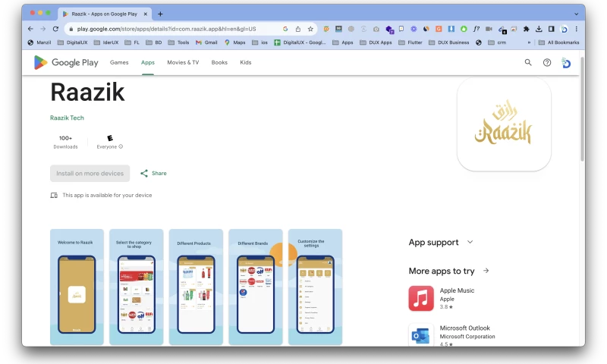This screenshot has height=364, width=607.
Task: Reload the current page
Action: [x=55, y=29]
